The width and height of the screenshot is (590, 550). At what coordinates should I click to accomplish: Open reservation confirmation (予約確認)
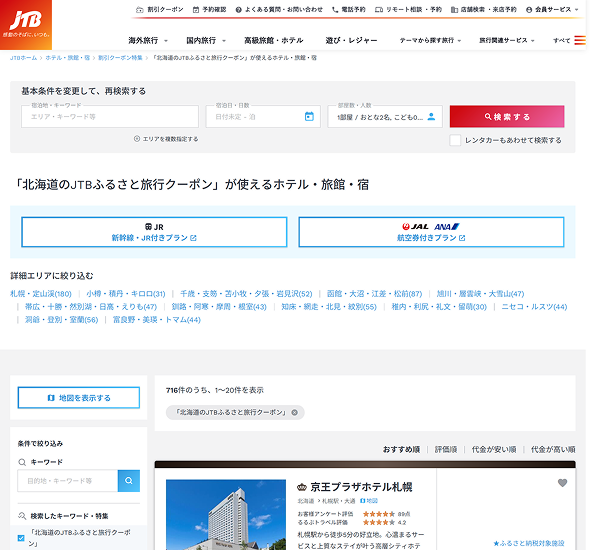[x=209, y=9]
